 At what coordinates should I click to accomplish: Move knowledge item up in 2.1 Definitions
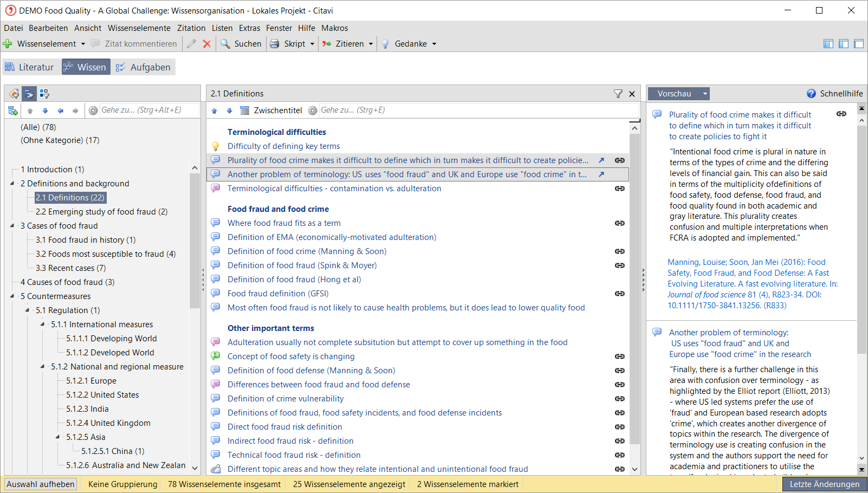(215, 111)
